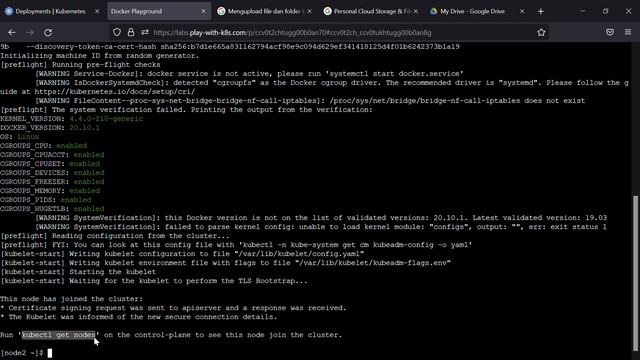This screenshot has height=360, width=640.
Task: Open the site permissions icon in the address bar
Action: pos(144,32)
